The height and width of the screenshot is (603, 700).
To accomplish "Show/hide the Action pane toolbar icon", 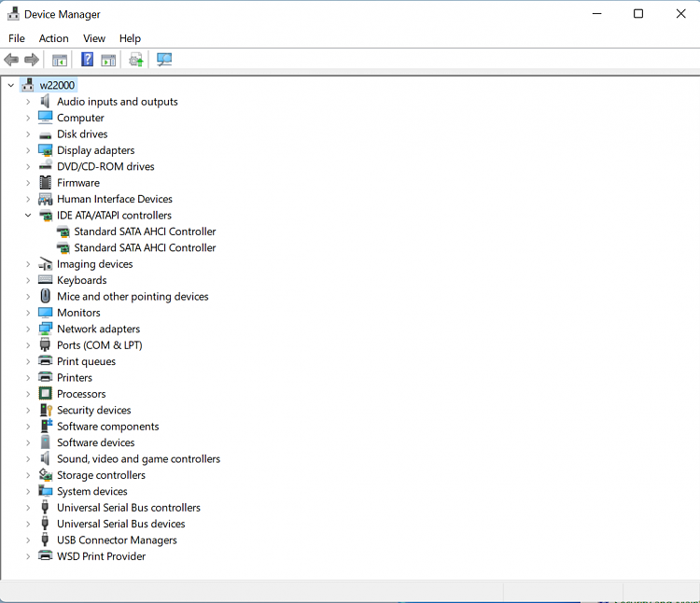I will pos(108,60).
